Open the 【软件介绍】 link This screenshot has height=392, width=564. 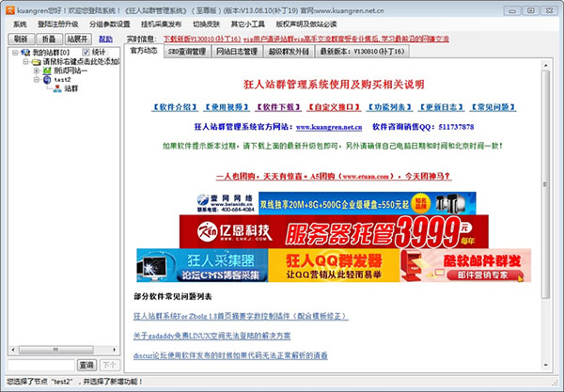[x=175, y=107]
